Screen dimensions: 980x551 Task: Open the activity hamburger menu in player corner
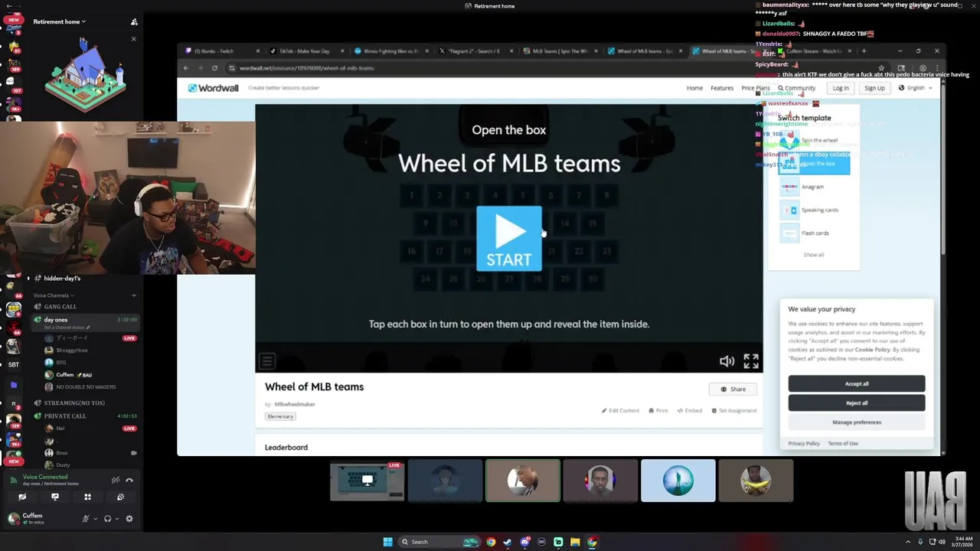point(266,360)
